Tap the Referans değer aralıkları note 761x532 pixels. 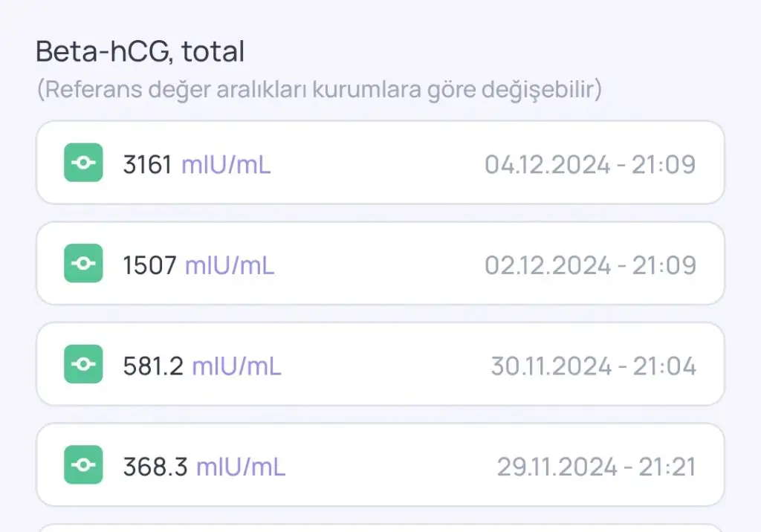[319, 90]
